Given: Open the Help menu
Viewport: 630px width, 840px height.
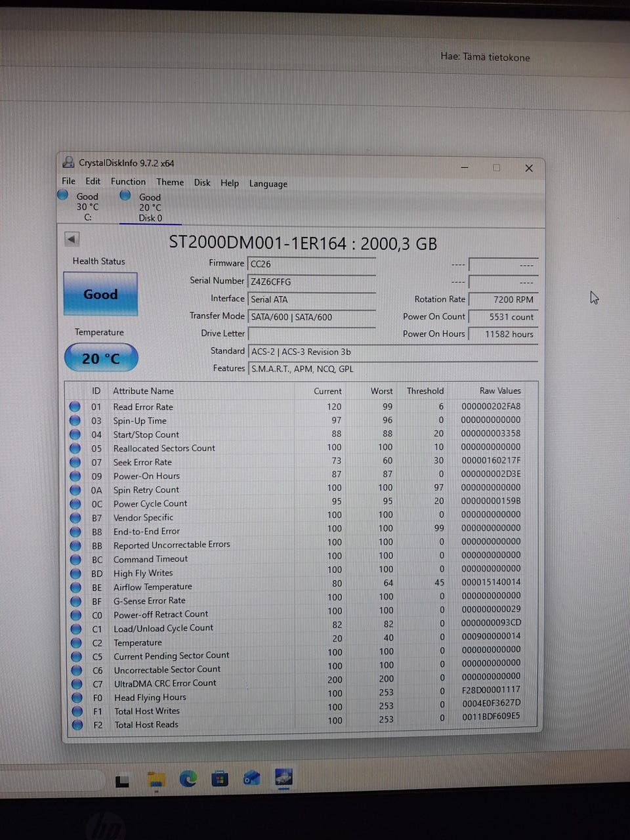Looking at the screenshot, I should point(230,183).
